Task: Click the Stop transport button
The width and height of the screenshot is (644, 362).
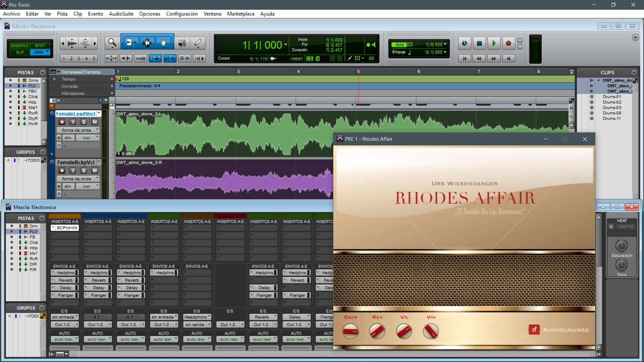Action: (x=479, y=43)
